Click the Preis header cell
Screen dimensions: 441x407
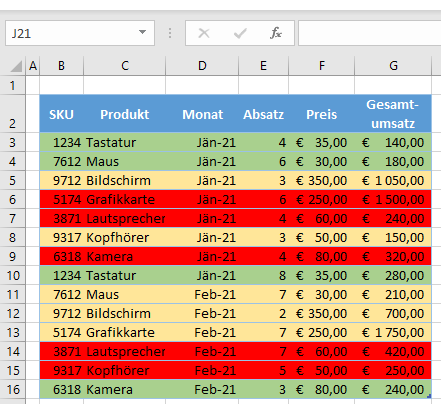(x=322, y=114)
